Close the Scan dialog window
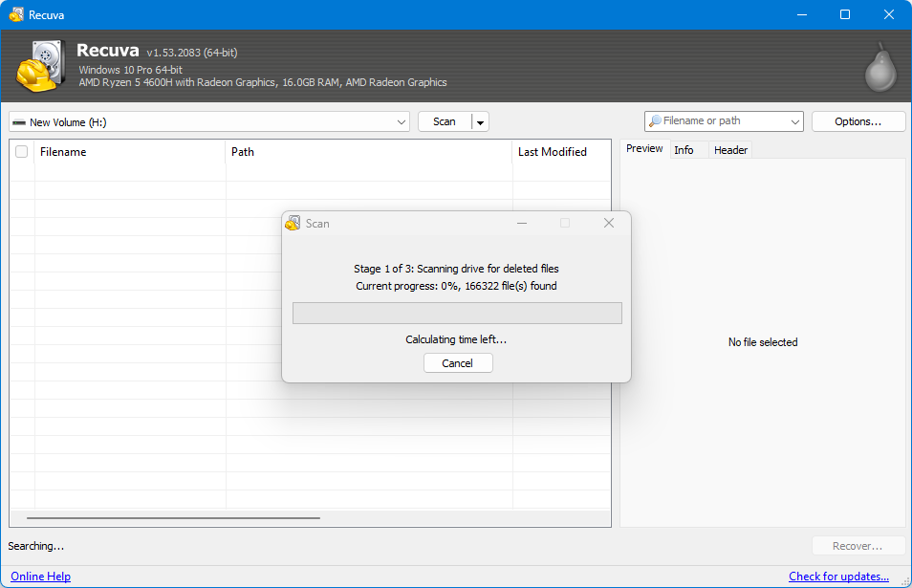The width and height of the screenshot is (912, 588). (x=608, y=224)
